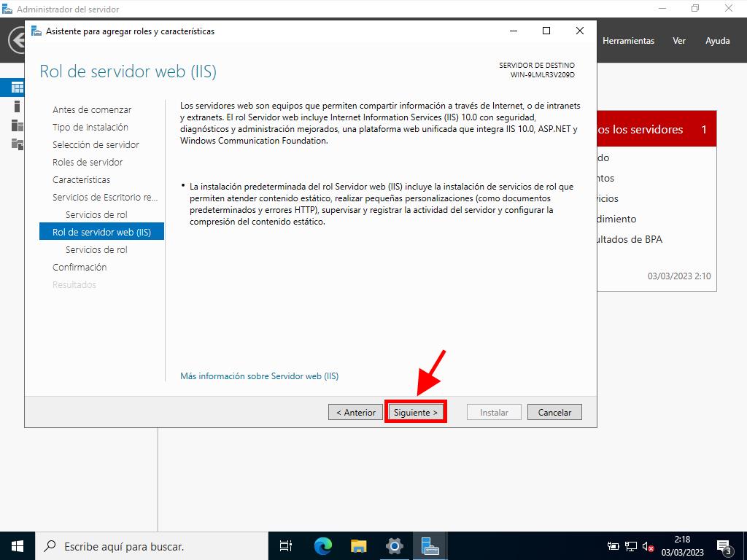This screenshot has height=560, width=747.
Task: Go to Antes de comenzar step
Action: click(x=92, y=109)
